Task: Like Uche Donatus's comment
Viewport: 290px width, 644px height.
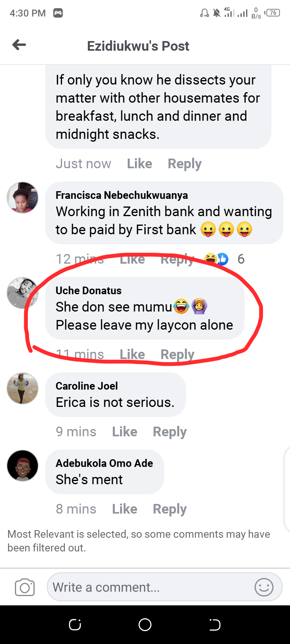Action: click(x=132, y=354)
